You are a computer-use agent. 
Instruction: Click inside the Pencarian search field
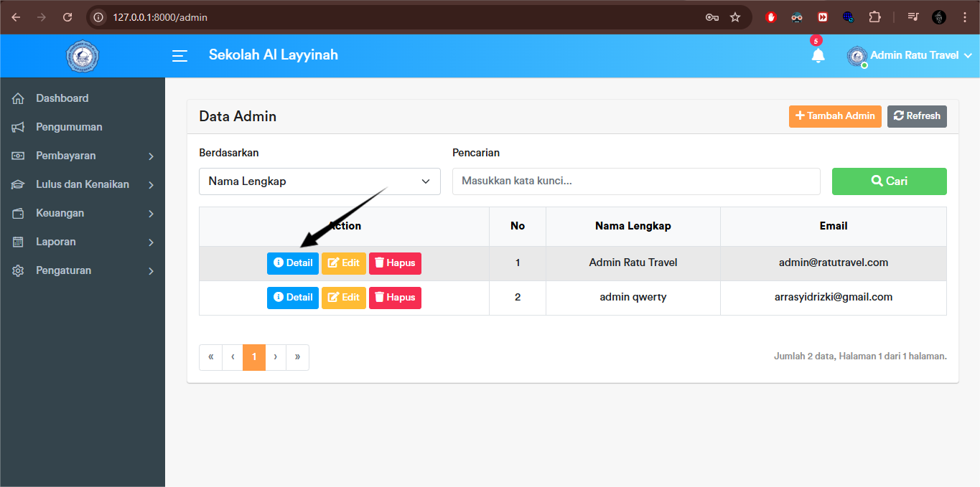(x=635, y=181)
